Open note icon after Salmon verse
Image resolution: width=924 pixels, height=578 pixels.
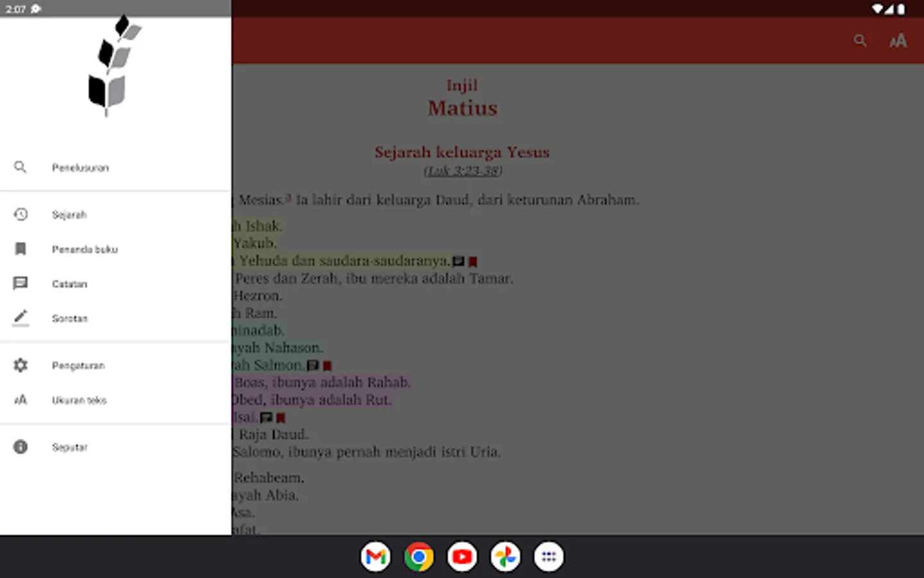312,365
